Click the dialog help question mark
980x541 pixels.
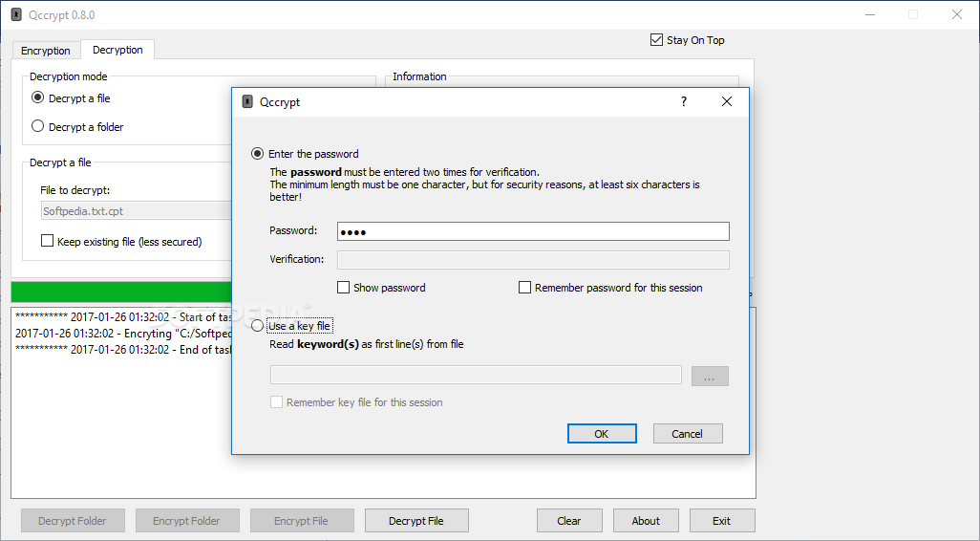point(684,101)
